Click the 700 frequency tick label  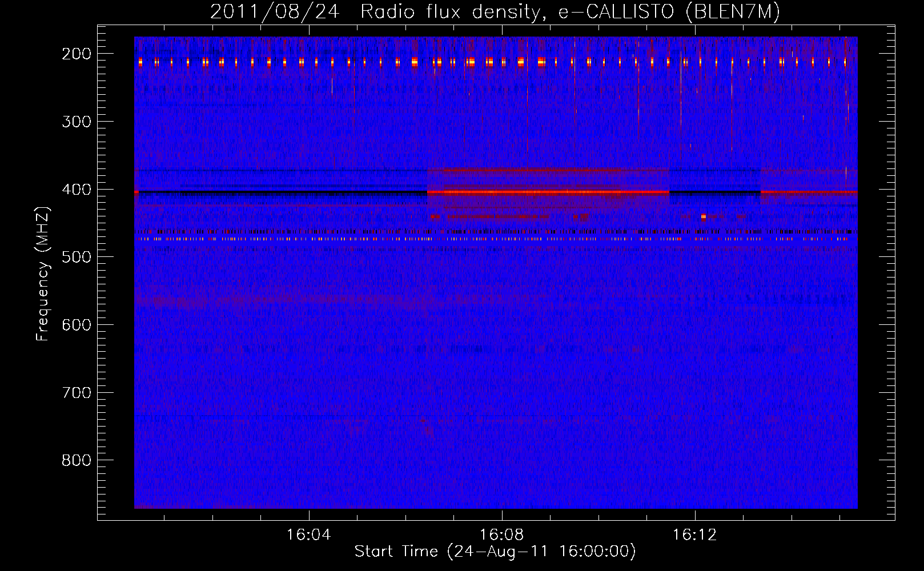pyautogui.click(x=77, y=393)
